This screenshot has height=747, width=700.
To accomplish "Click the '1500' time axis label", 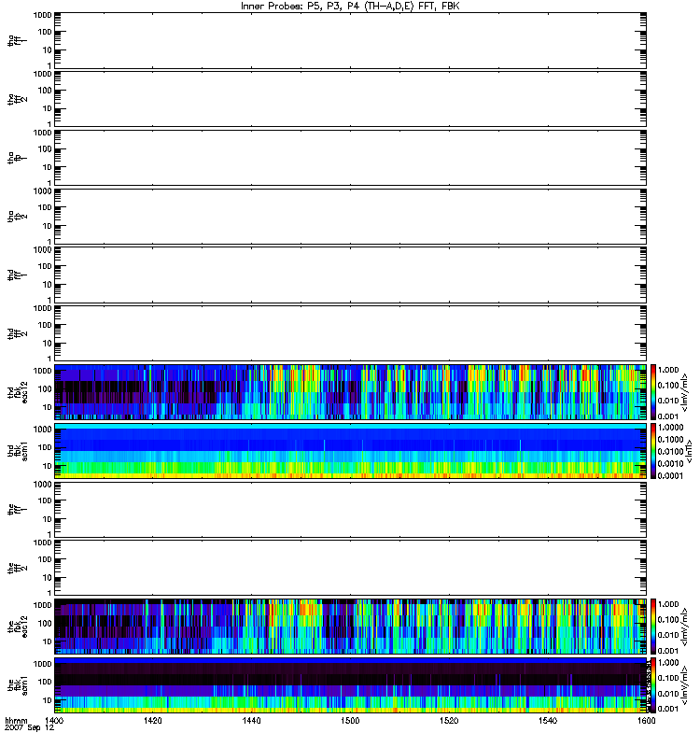I will coord(350,720).
